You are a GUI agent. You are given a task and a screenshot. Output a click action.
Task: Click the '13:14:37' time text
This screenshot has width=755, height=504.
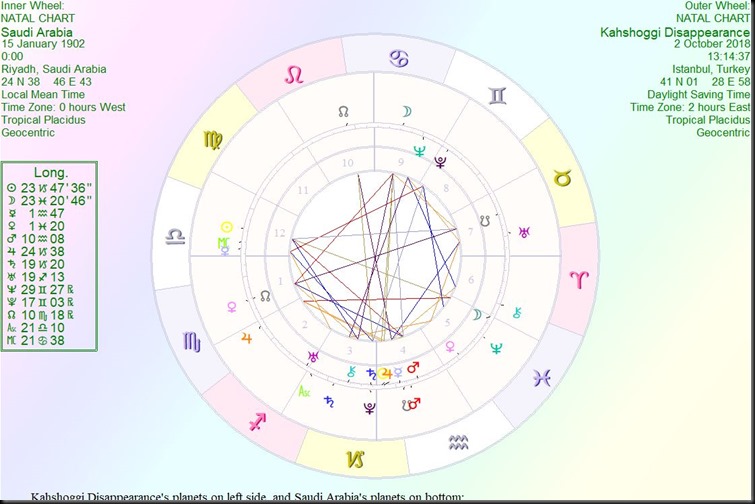729,56
